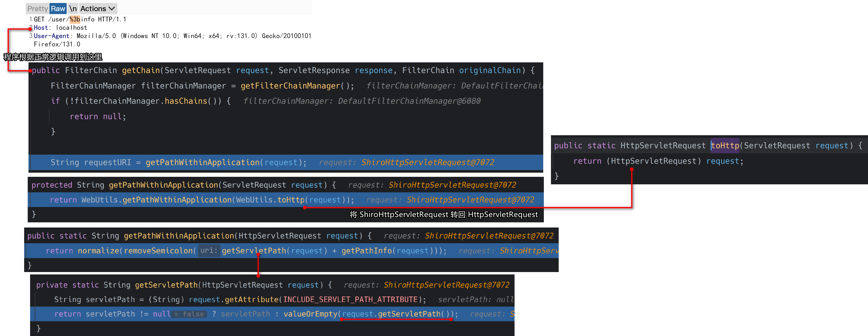Viewport: 868px width, 336px height.
Task: Click the Firefox/131.0 continuation line
Action: (x=57, y=44)
